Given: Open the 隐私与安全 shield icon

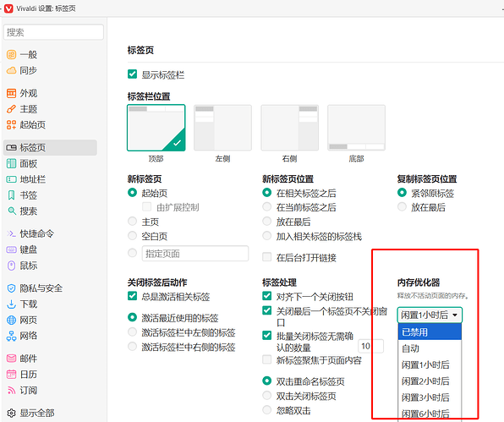Looking at the screenshot, I should [11, 288].
